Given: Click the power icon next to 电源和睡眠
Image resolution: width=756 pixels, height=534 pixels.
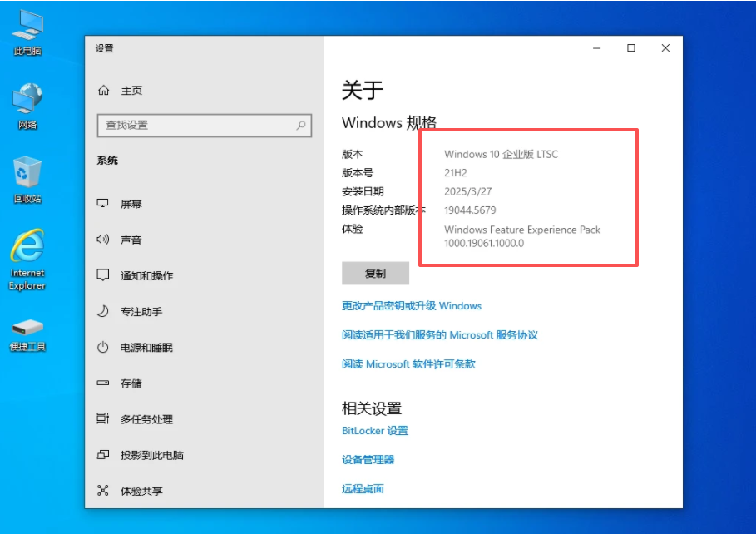Looking at the screenshot, I should (x=102, y=347).
